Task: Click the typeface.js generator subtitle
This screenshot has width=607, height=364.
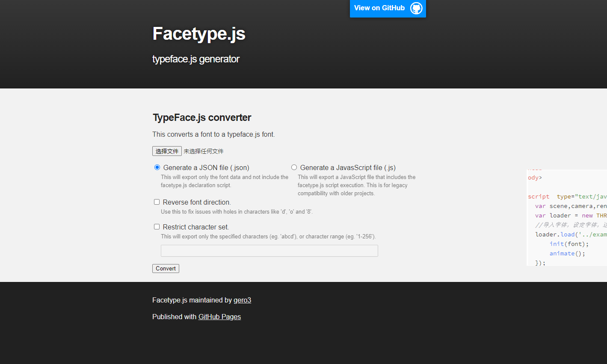Action: click(196, 59)
